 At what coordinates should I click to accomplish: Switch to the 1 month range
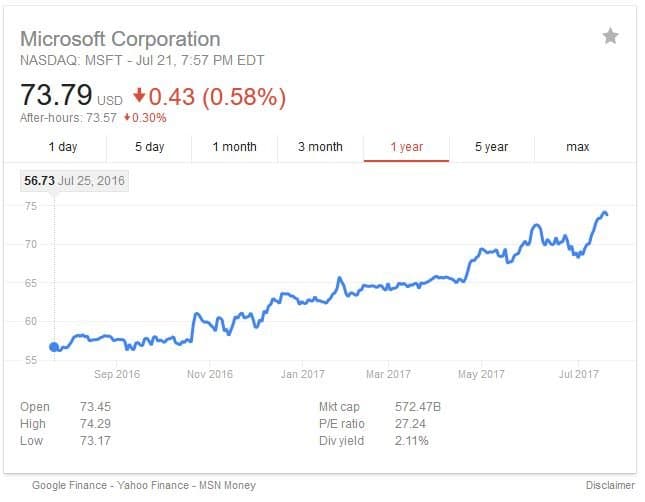234,147
